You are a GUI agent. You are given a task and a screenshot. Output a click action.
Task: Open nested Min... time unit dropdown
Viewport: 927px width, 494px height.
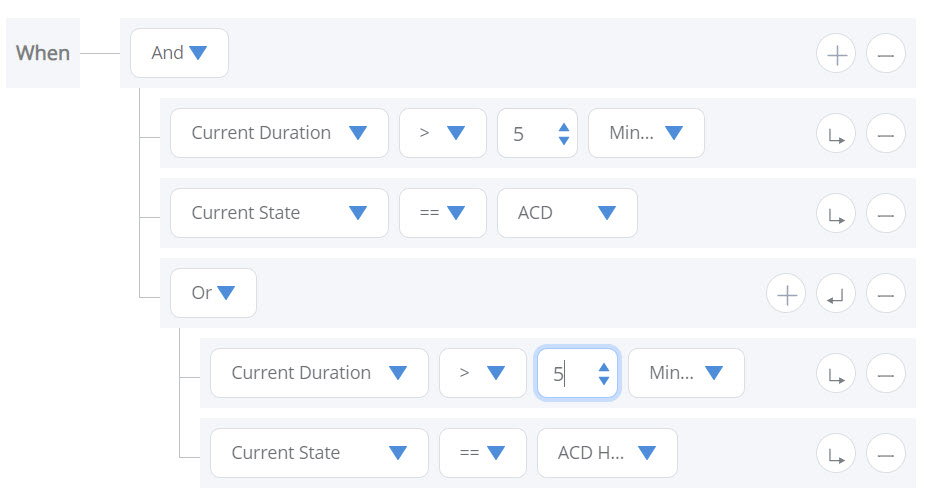686,373
